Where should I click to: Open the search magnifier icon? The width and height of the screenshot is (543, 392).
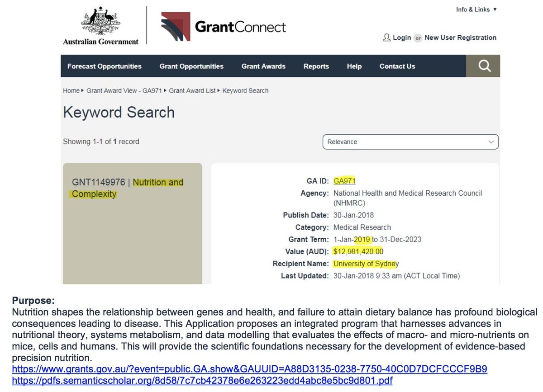[x=484, y=66]
